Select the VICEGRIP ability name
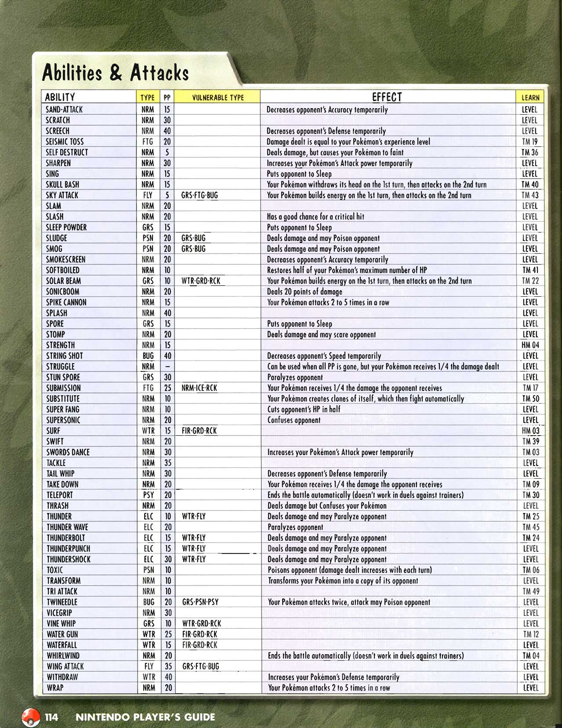This screenshot has width=562, height=728. (59, 613)
